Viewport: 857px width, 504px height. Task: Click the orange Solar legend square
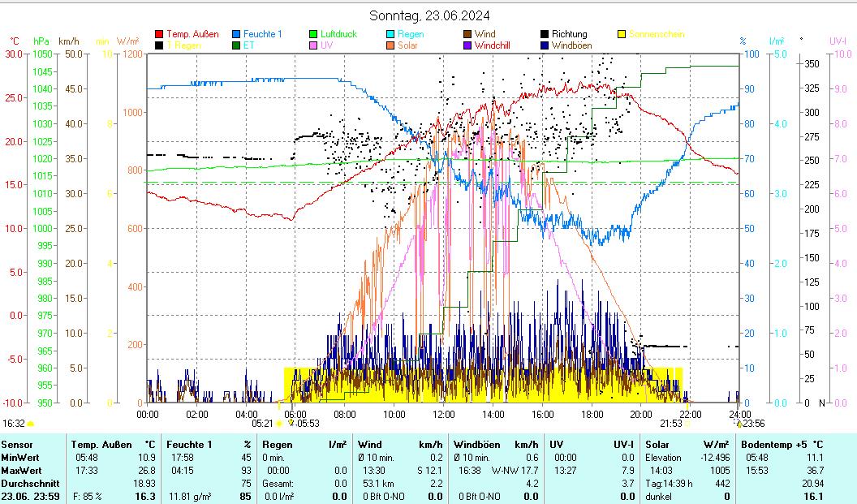pos(390,45)
